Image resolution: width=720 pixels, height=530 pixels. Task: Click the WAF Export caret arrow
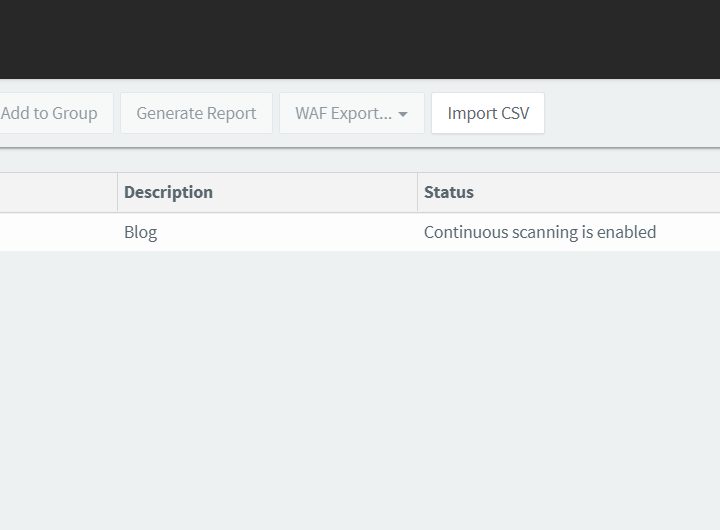(403, 114)
